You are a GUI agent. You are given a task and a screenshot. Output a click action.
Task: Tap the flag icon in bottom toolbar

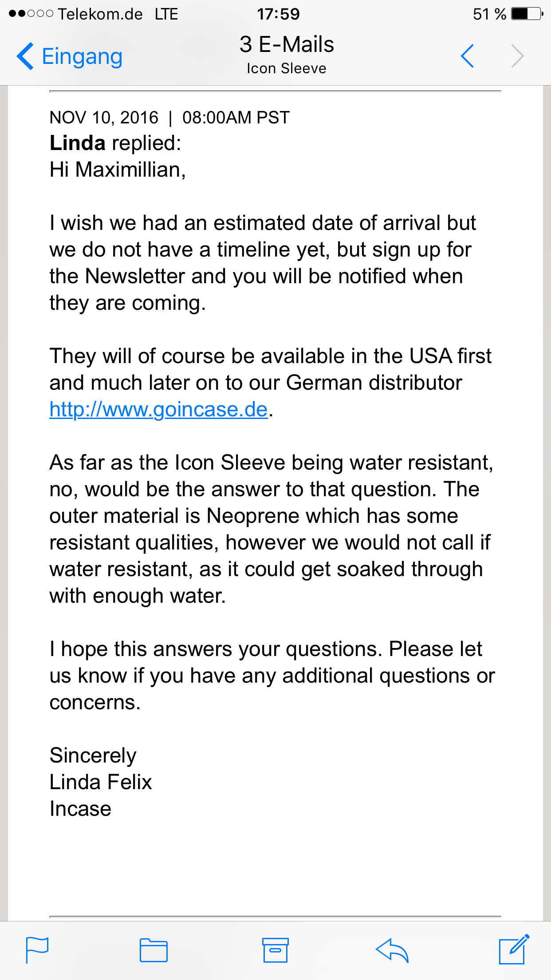37,950
